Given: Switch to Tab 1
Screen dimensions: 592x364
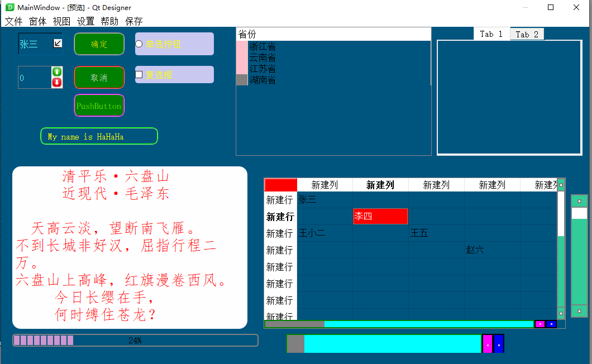Looking at the screenshot, I should [x=491, y=34].
